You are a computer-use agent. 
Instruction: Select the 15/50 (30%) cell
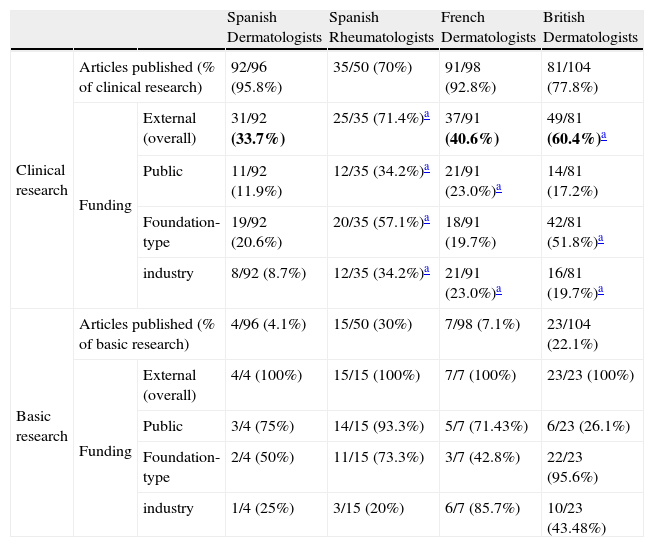tap(367, 324)
